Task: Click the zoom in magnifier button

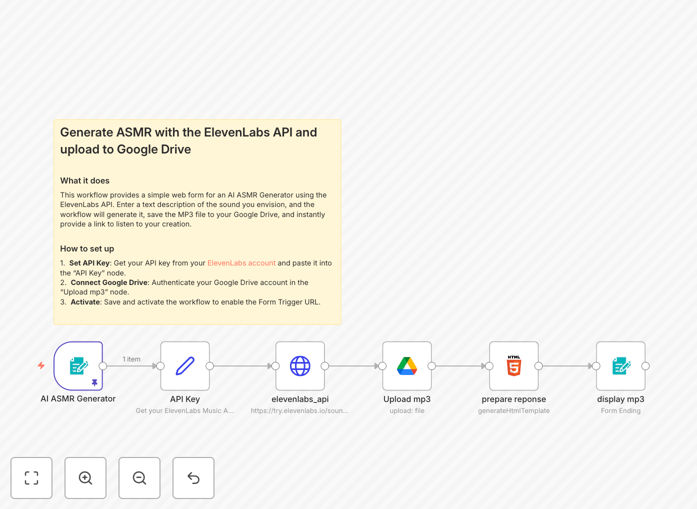Action: pos(85,478)
